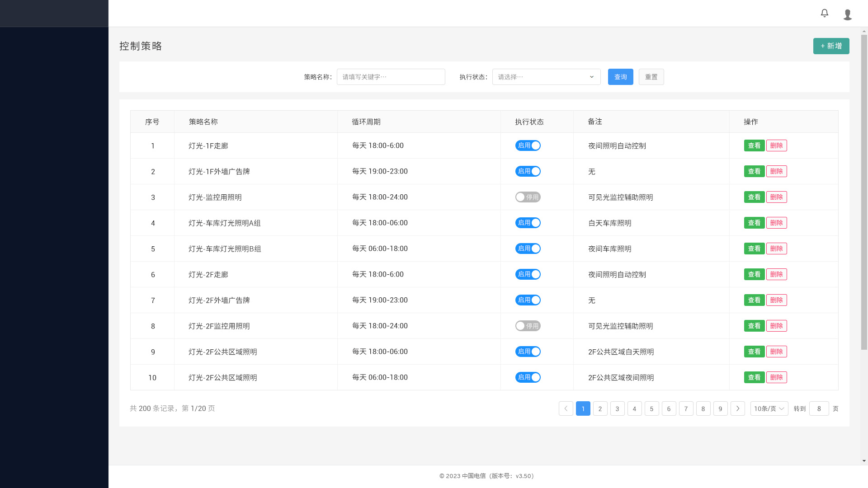Disable the 灯光-1F走廊 strategy switch
The image size is (868, 488).
528,145
